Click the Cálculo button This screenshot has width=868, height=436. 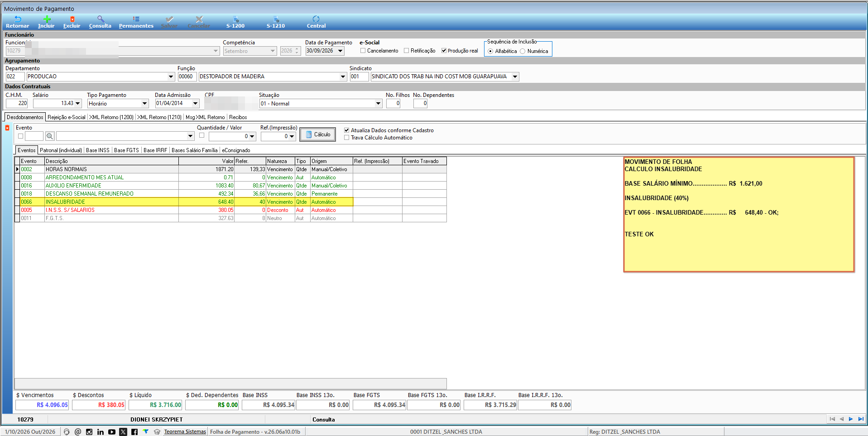click(x=317, y=134)
